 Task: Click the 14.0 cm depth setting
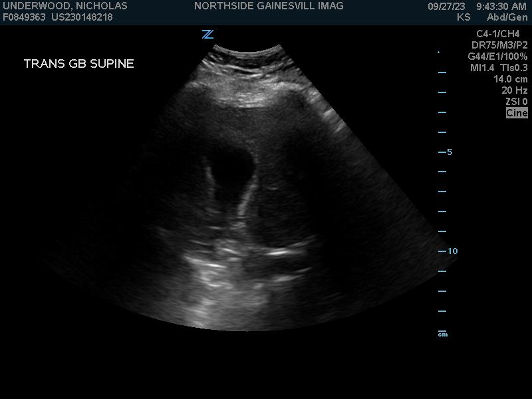point(510,79)
